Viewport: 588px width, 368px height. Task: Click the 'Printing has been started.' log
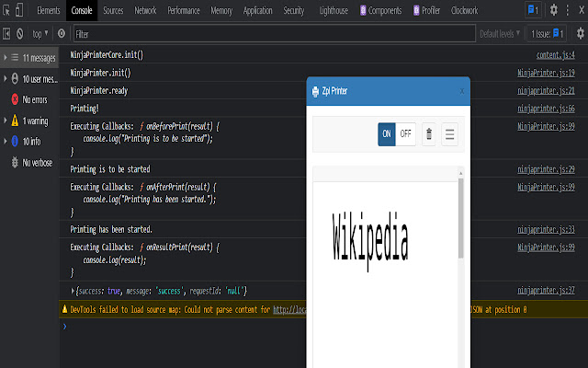pos(111,229)
